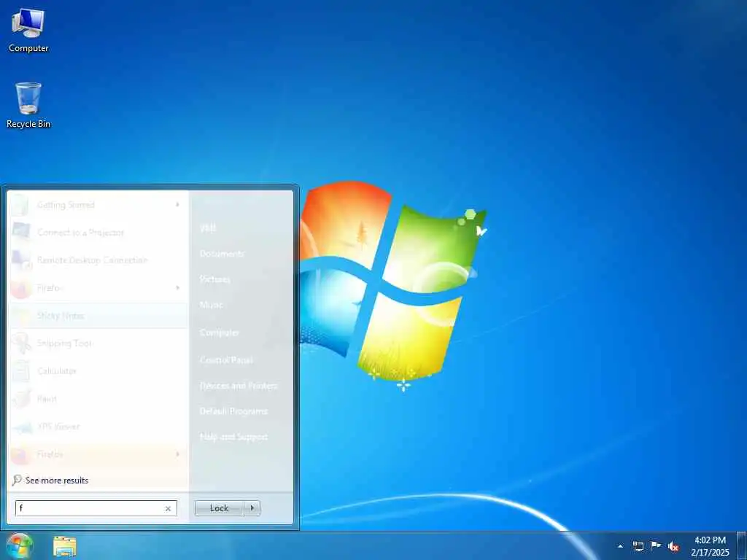Select the Recycle Bin desktop icon
This screenshot has width=747, height=560.
(x=28, y=105)
